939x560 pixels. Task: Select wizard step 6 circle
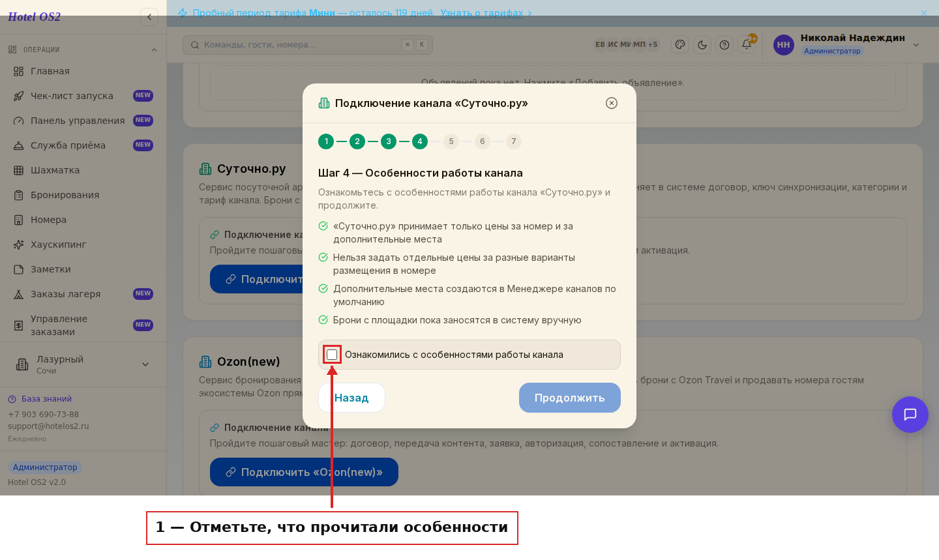coord(483,141)
